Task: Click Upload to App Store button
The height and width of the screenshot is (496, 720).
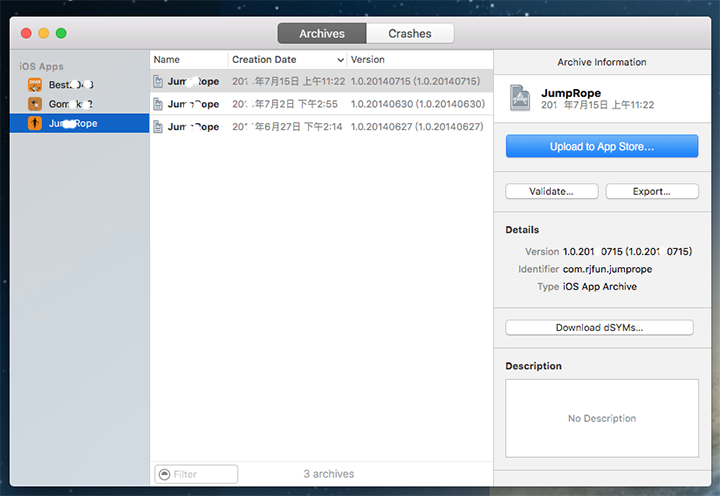Action: (x=602, y=147)
